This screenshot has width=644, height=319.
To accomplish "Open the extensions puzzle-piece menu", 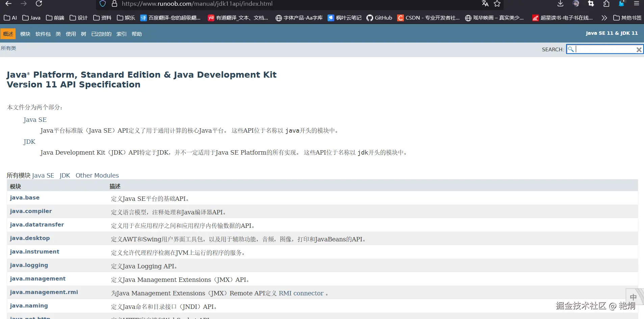I will pos(606,4).
